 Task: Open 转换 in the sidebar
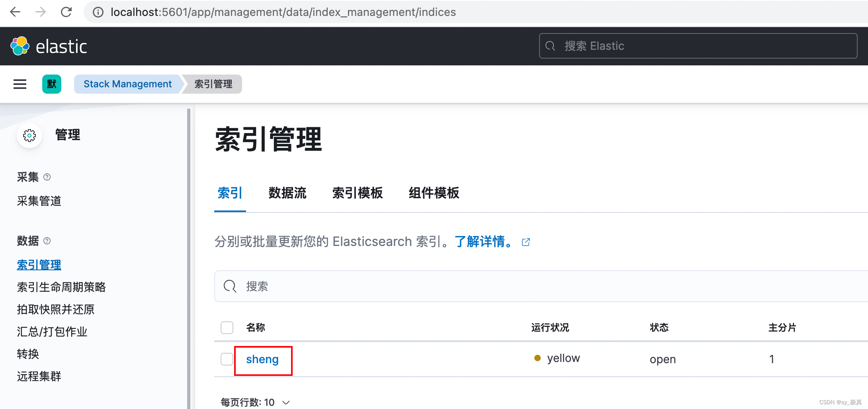tap(28, 354)
